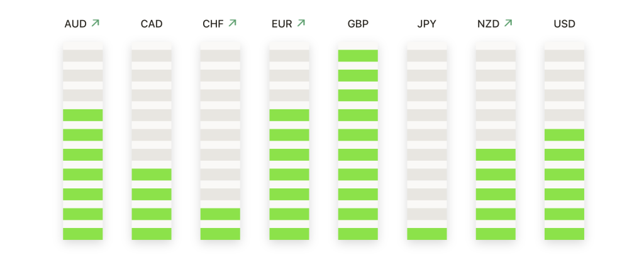Click the trend arrow next to EUR

(x=301, y=23)
